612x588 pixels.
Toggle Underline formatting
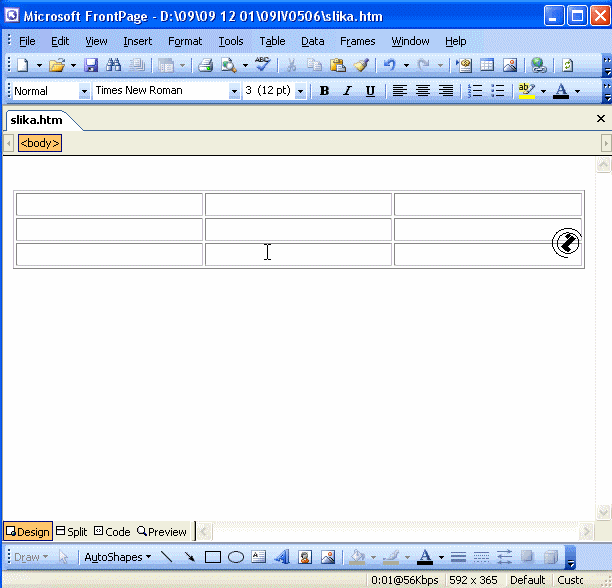[x=370, y=91]
